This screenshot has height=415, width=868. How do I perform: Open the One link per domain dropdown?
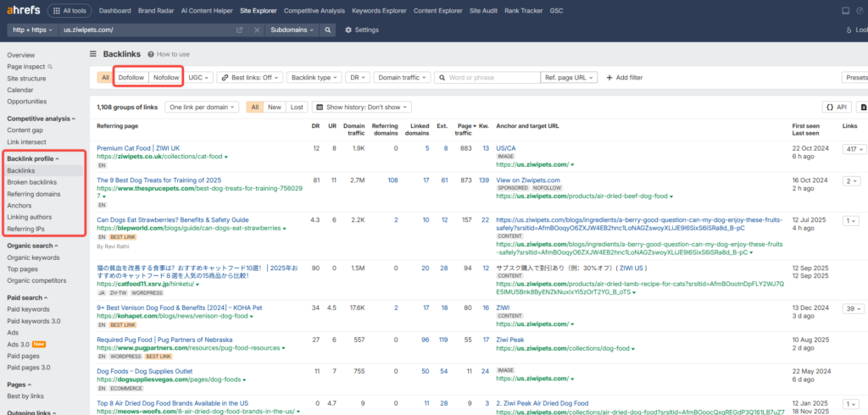(x=202, y=107)
